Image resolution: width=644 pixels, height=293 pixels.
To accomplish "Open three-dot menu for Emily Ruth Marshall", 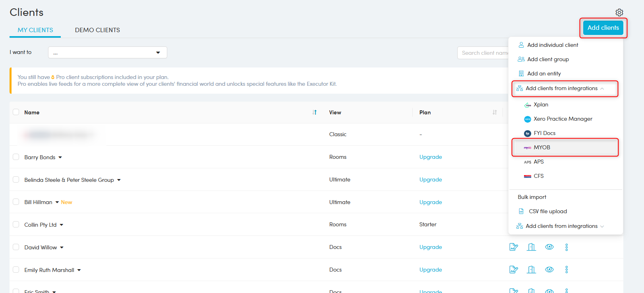I will point(567,270).
